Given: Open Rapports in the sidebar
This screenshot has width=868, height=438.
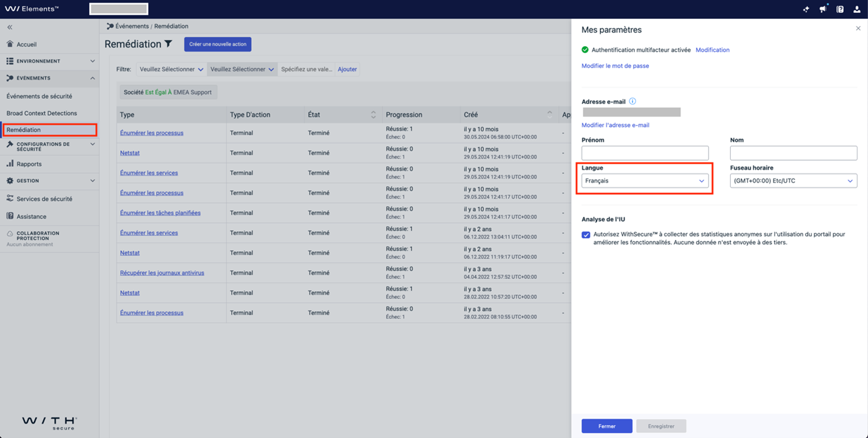Looking at the screenshot, I should 29,164.
